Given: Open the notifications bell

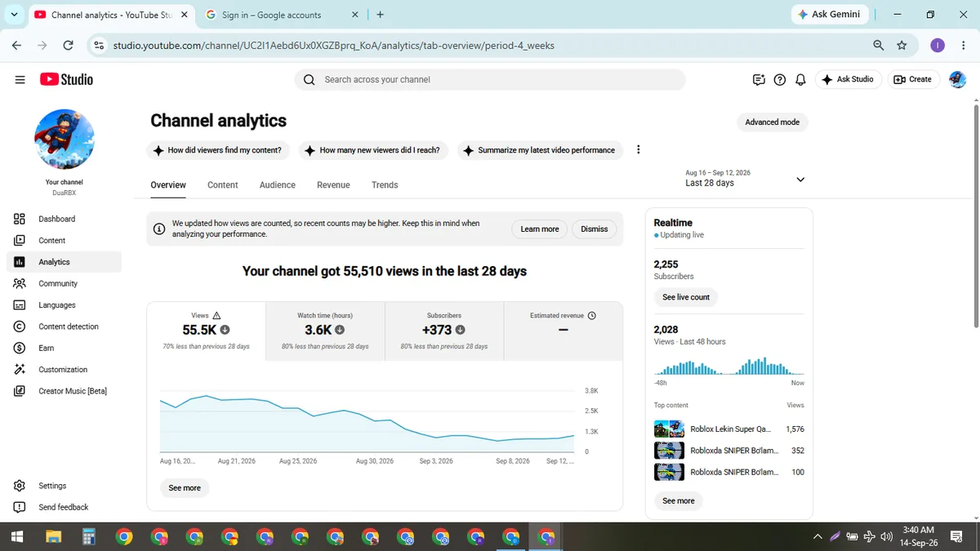Looking at the screenshot, I should tap(801, 79).
